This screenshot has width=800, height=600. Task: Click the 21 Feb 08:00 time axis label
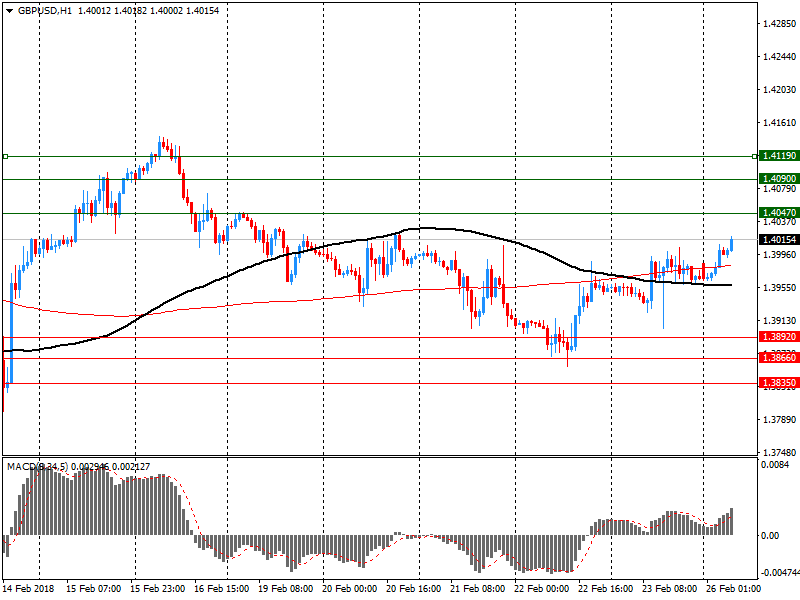tap(478, 589)
